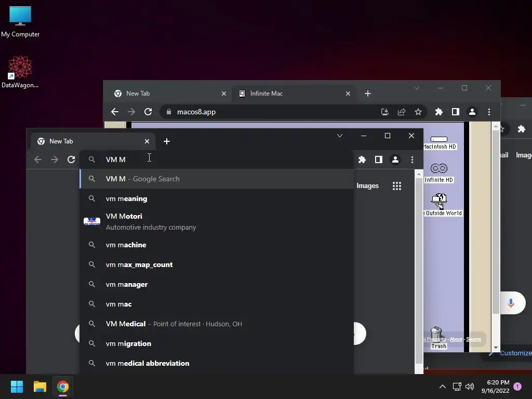Click Chrome icon on taskbar
The height and width of the screenshot is (399, 532).
[x=63, y=387]
